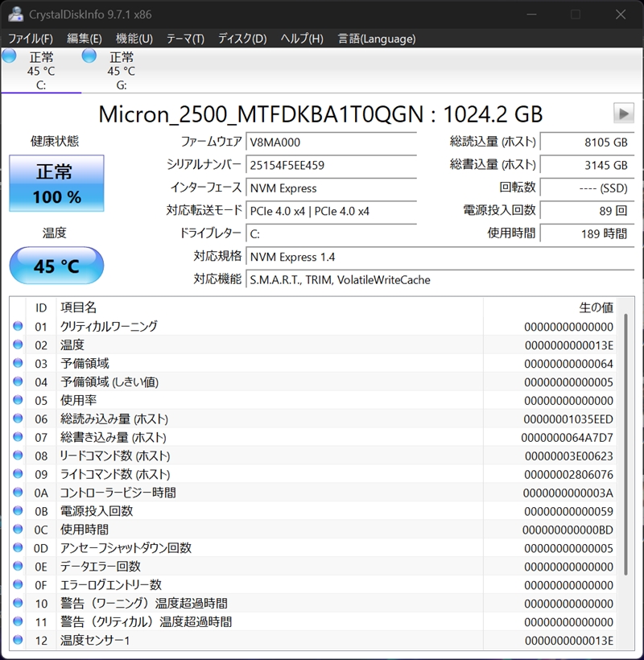
Task: Click the drive letter field C:
Action: (332, 233)
